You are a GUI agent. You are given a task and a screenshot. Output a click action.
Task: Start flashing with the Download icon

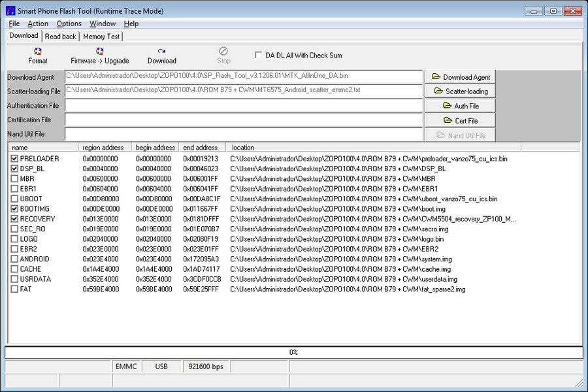pyautogui.click(x=161, y=52)
